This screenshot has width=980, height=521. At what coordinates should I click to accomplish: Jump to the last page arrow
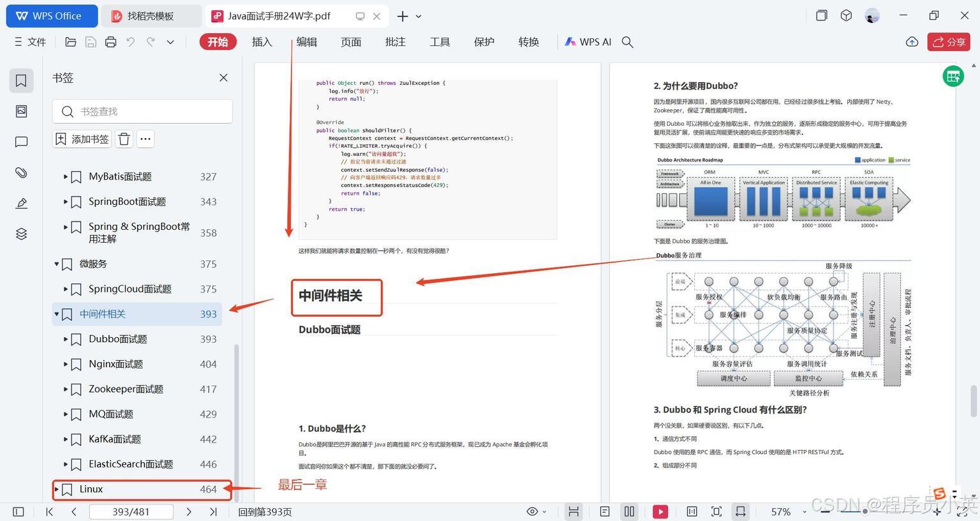click(x=213, y=511)
